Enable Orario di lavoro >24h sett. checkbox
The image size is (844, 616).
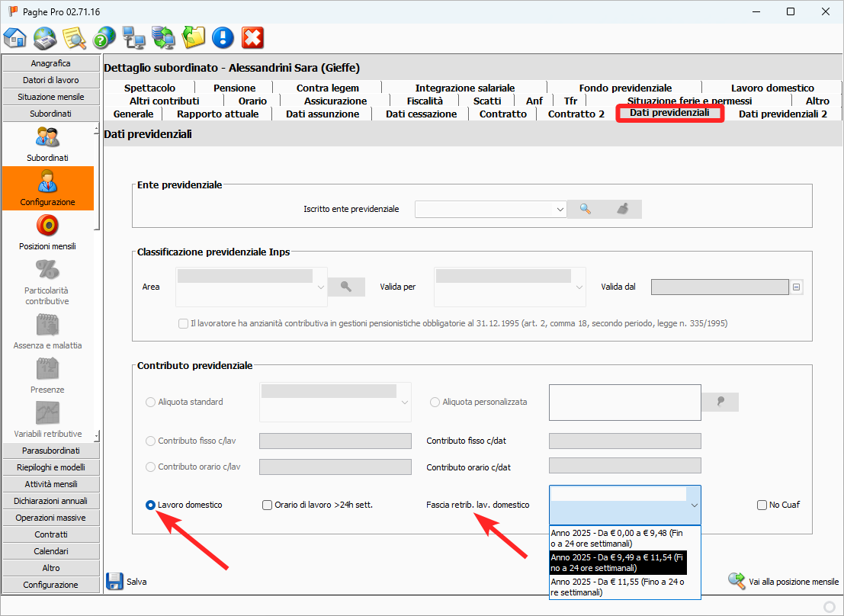267,505
